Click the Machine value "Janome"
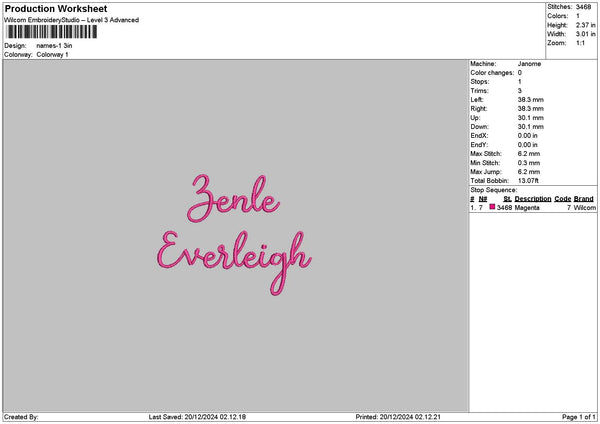 (x=530, y=64)
